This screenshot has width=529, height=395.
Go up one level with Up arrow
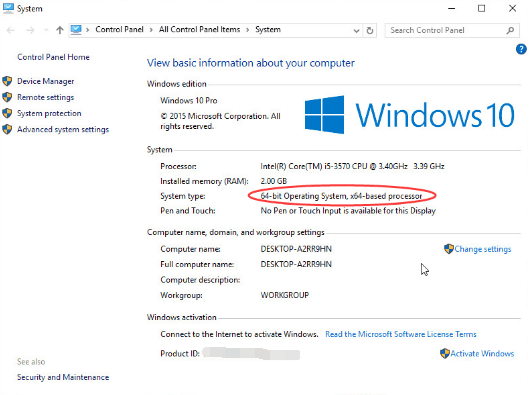point(60,30)
